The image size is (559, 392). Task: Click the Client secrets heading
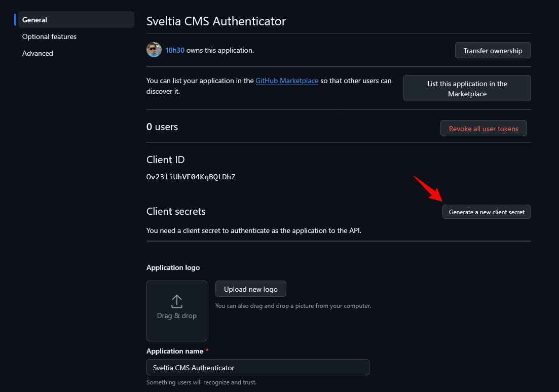[x=176, y=211]
